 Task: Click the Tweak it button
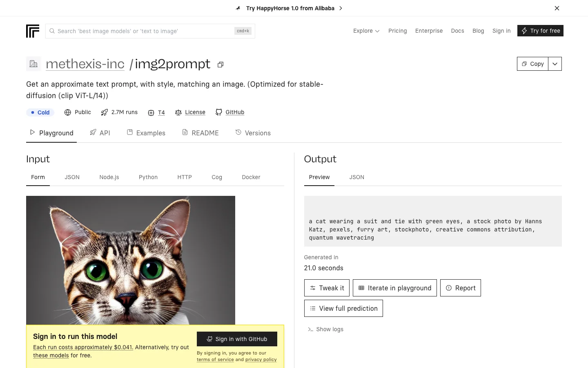point(327,288)
